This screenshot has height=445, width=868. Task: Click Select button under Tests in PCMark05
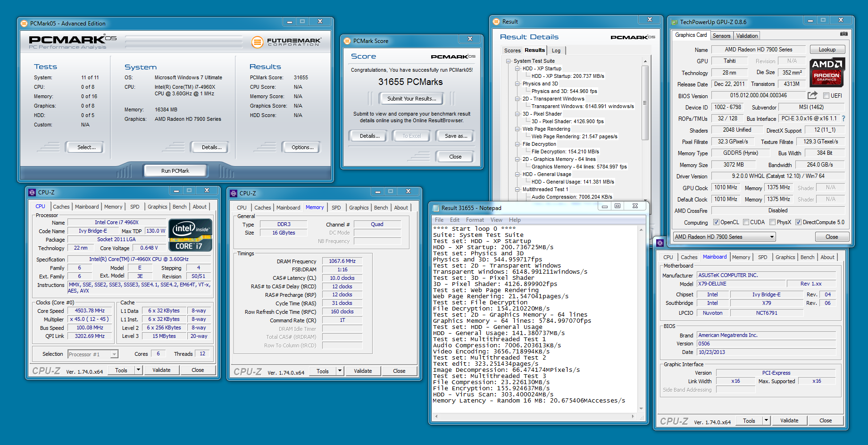pos(86,147)
